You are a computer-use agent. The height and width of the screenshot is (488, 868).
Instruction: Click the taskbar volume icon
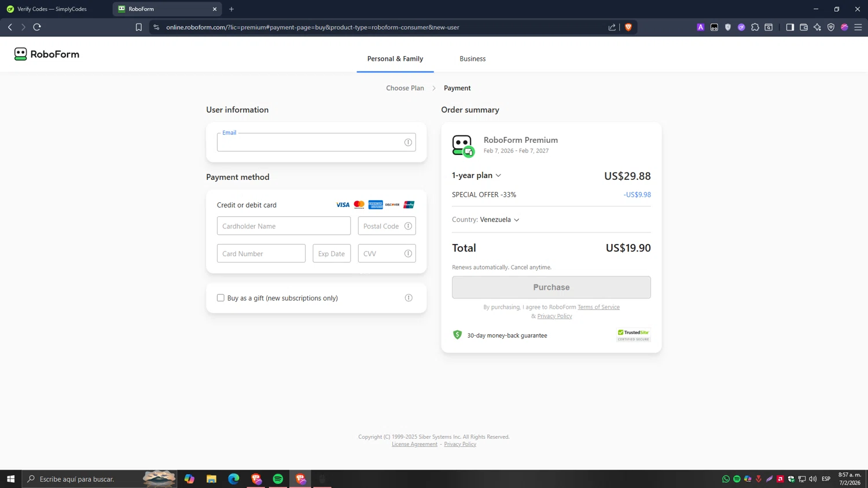click(813, 479)
